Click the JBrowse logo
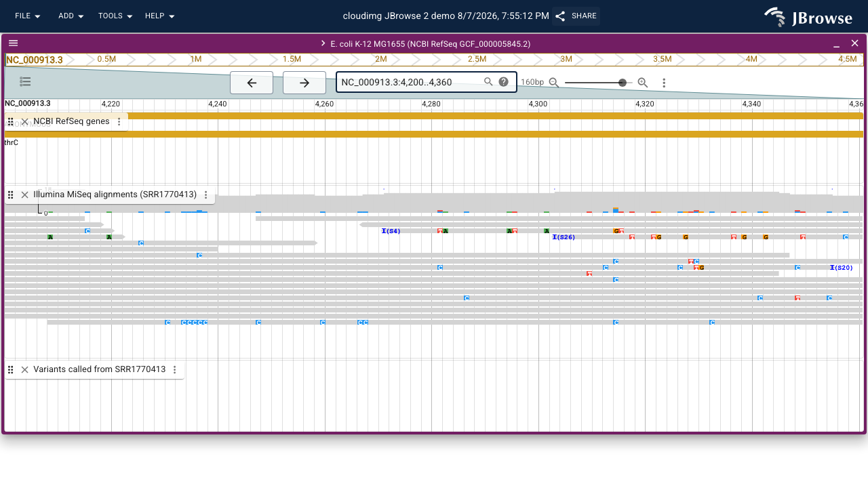Screen dimensions: 868x488 (808, 17)
